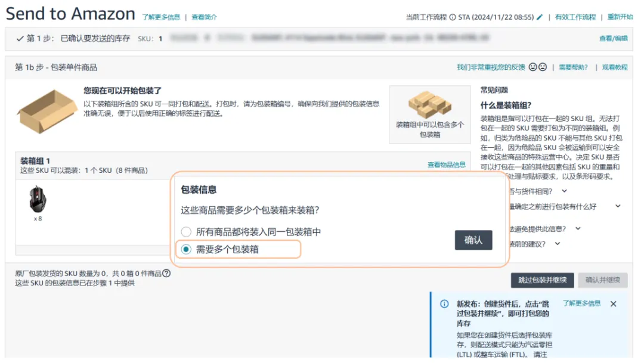Click the happy face feedback icon

[532, 67]
